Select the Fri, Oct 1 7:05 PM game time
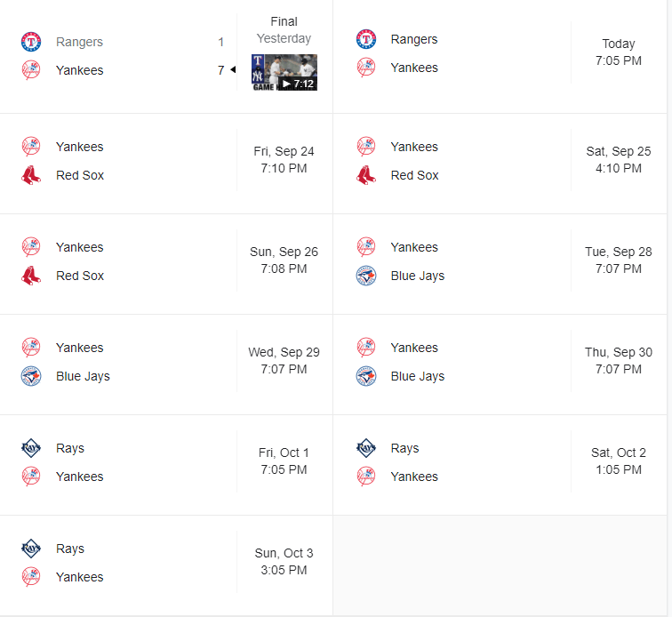Image resolution: width=672 pixels, height=617 pixels. [x=284, y=461]
